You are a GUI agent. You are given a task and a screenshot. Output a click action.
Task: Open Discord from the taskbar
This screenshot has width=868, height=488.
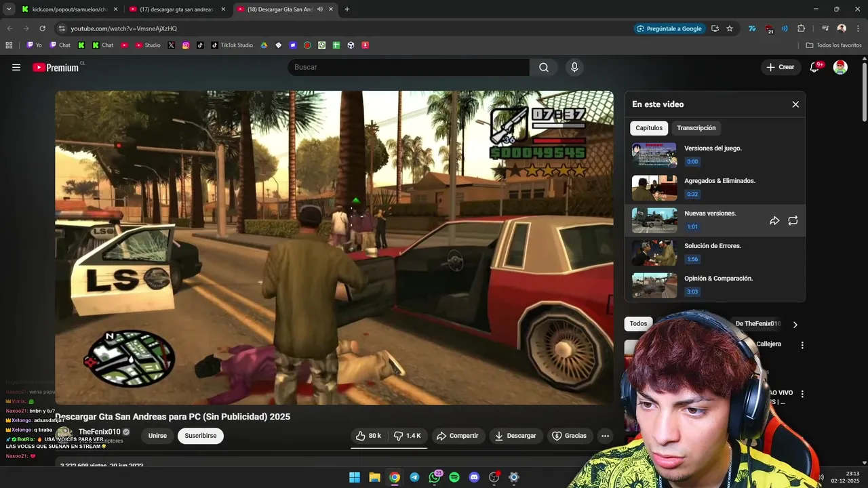(x=474, y=477)
